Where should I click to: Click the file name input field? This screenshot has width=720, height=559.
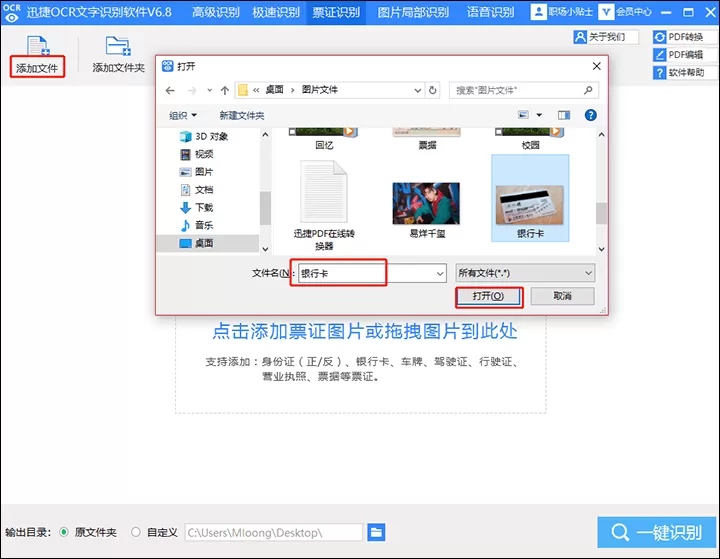(x=371, y=274)
